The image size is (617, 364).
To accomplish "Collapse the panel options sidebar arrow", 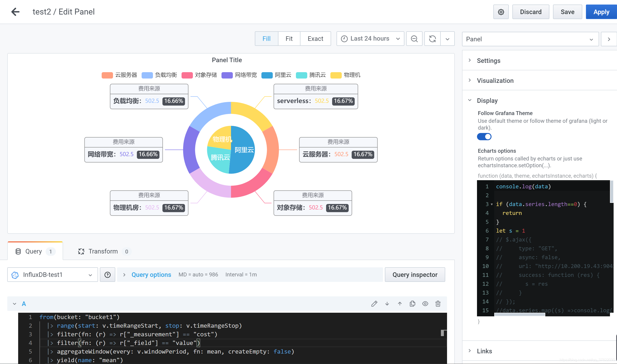I will coord(609,39).
